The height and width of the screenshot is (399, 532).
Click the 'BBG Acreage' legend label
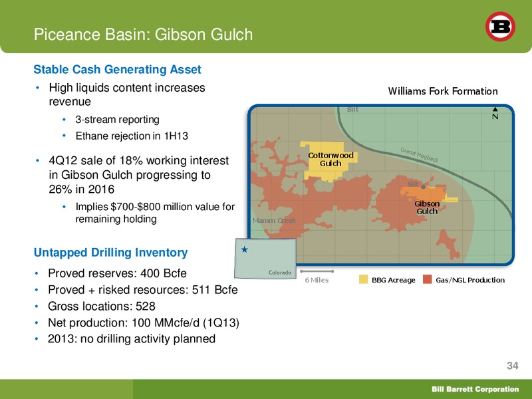394,280
